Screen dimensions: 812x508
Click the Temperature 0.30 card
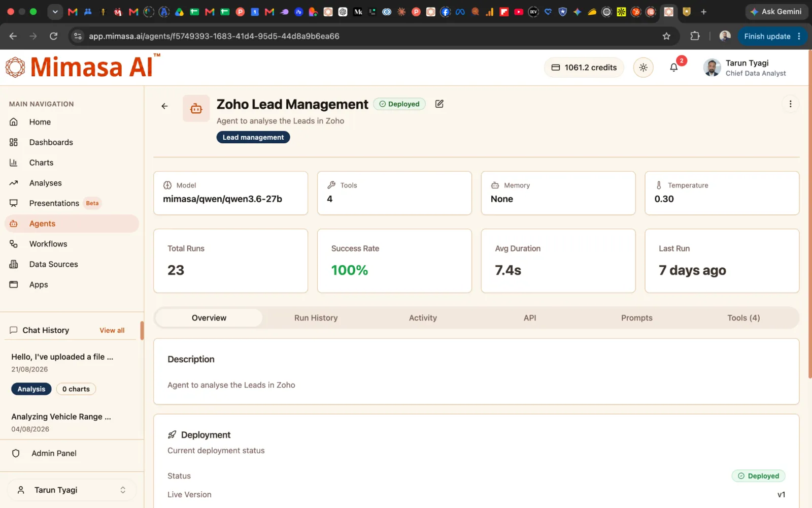tap(722, 193)
